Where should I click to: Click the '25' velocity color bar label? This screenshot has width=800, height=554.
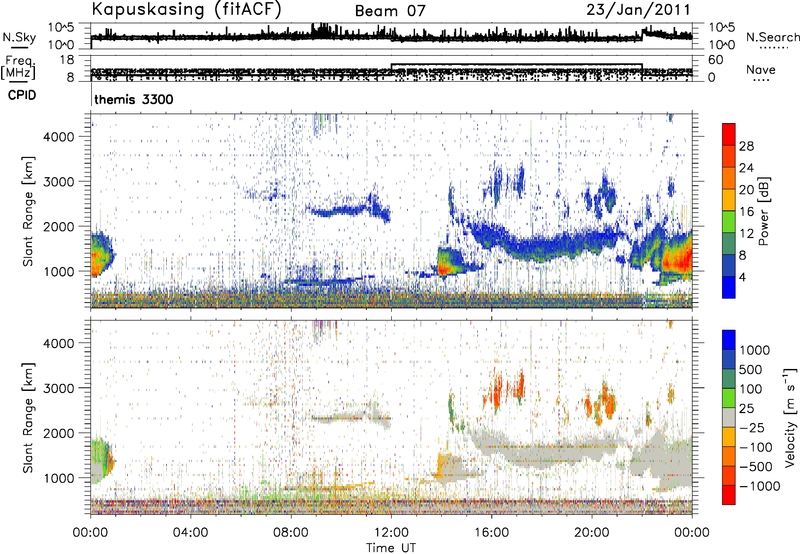[746, 409]
